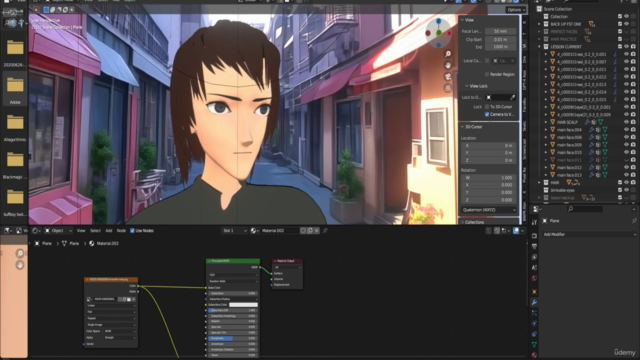This screenshot has width=640, height=360.
Task: Click the pin material icon in node header
Action: (x=325, y=231)
